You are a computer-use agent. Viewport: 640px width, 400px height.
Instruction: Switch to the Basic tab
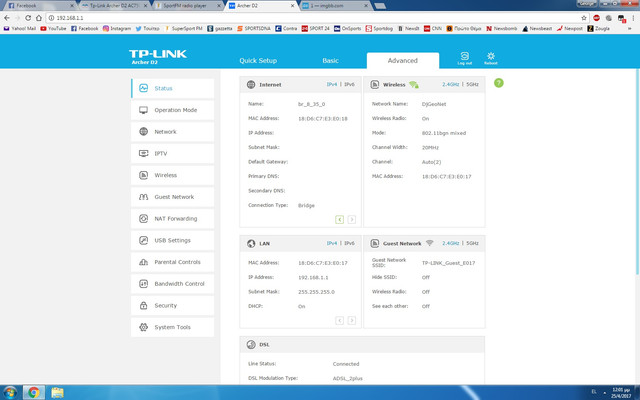330,60
